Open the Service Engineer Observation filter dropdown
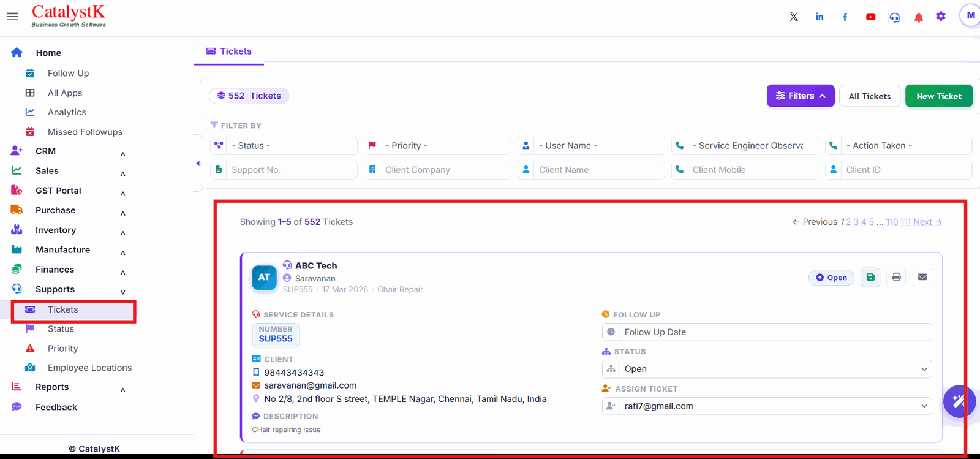Screen dimensions: 980x459 pyautogui.click(x=744, y=146)
